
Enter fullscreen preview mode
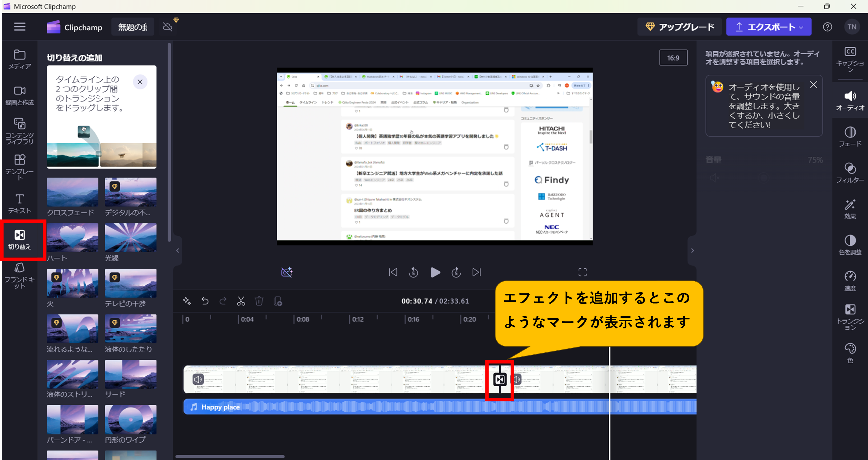tap(582, 272)
